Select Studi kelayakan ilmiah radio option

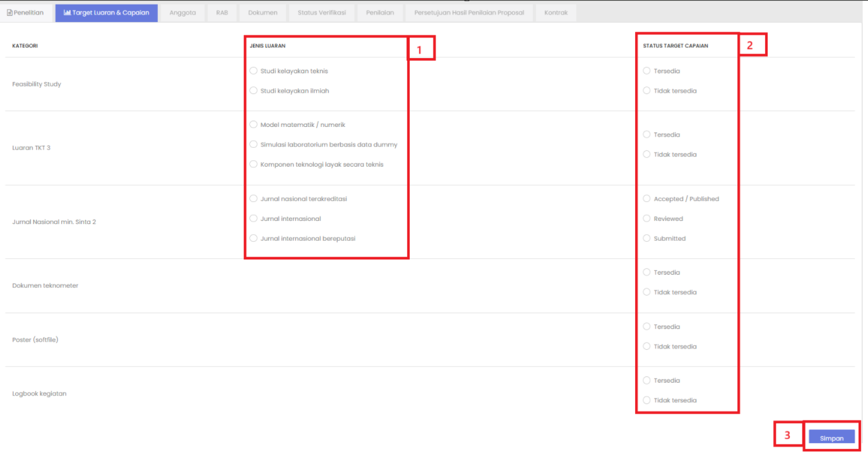pyautogui.click(x=254, y=90)
